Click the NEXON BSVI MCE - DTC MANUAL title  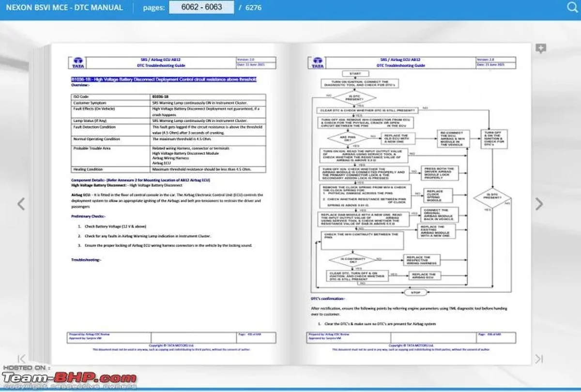[x=64, y=8]
